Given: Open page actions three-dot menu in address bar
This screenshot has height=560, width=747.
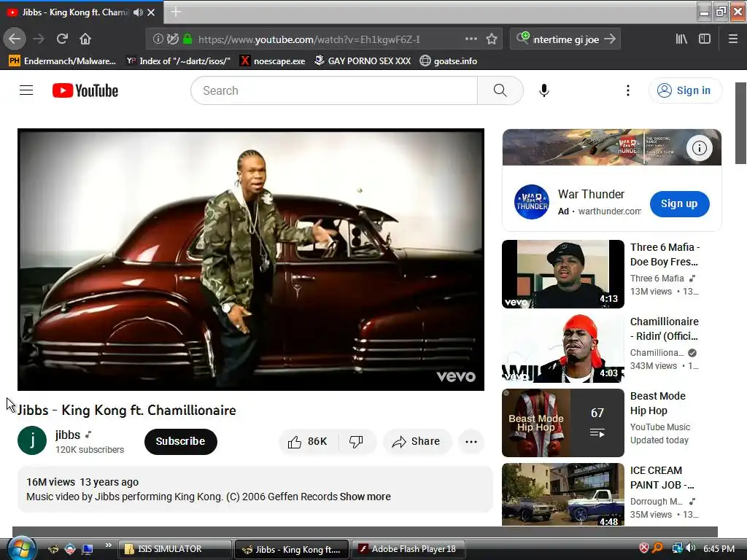Looking at the screenshot, I should coord(471,39).
